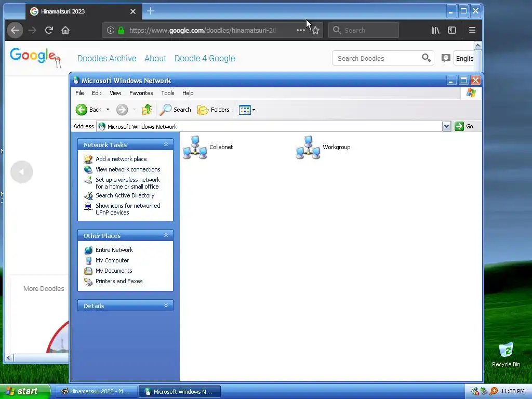Click the Search Active Directory icon
Image resolution: width=532 pixels, height=399 pixels.
pos(88,195)
